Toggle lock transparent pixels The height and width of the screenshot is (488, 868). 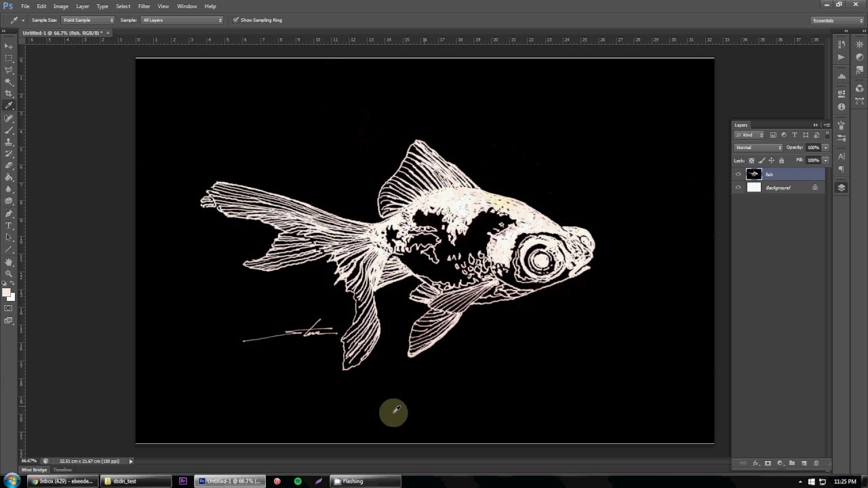751,161
